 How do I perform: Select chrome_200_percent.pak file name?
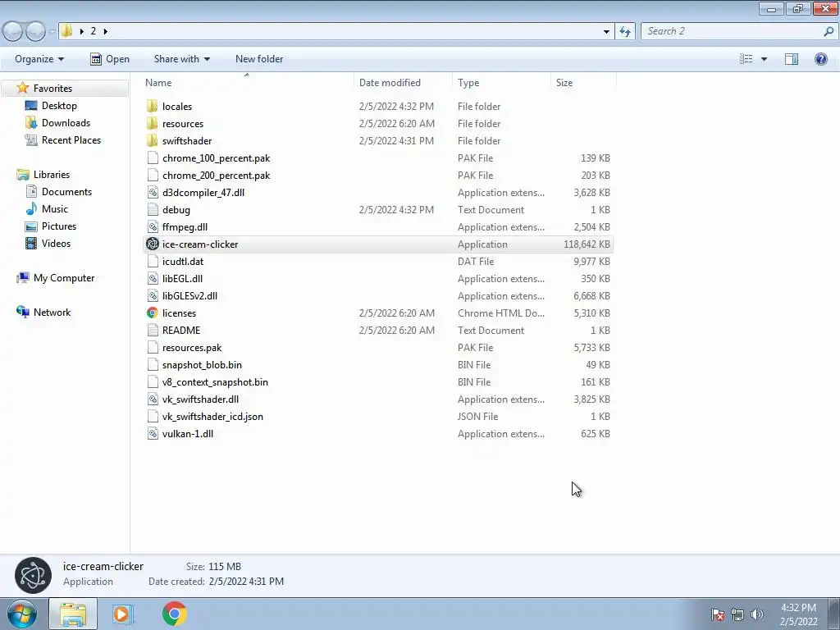click(216, 176)
